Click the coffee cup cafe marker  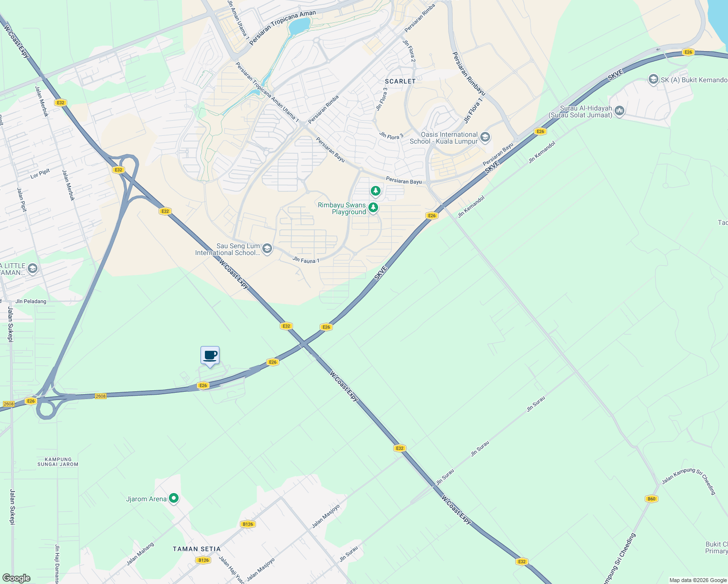(210, 356)
